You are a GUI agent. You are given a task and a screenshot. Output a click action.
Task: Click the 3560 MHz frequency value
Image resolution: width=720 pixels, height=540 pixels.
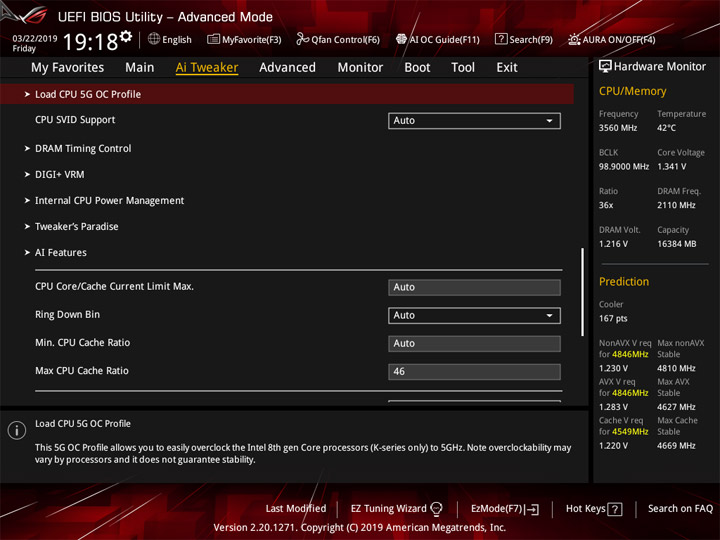[x=618, y=128]
